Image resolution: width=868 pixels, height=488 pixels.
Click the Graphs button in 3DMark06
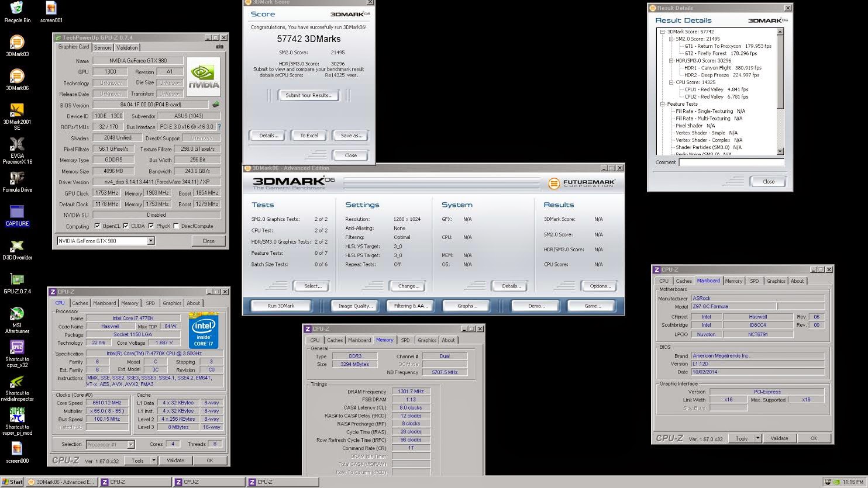(x=467, y=306)
